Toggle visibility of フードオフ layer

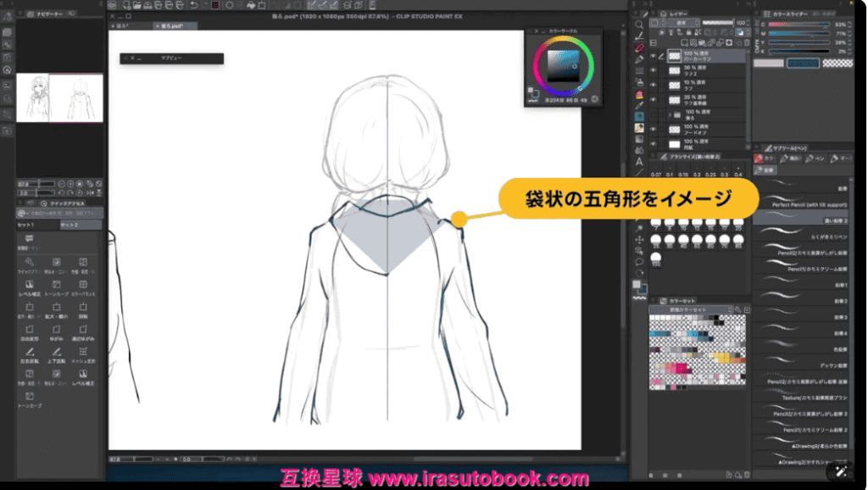tap(653, 128)
